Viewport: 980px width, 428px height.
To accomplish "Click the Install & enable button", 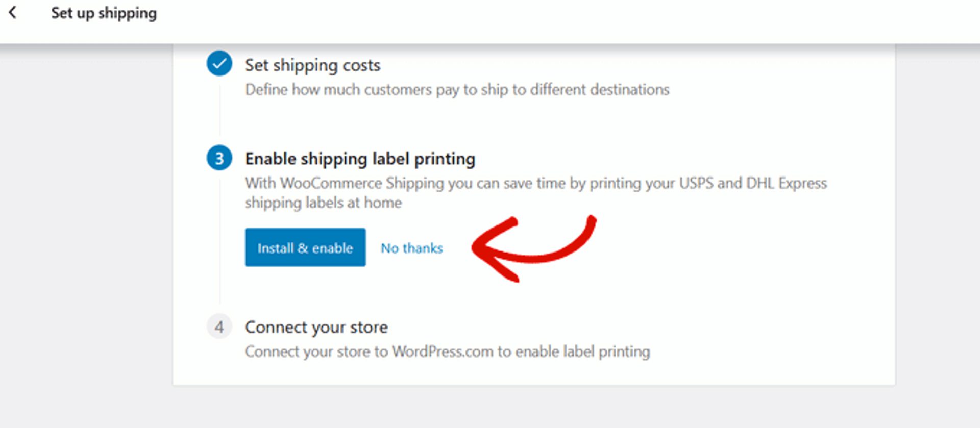I will [x=305, y=247].
